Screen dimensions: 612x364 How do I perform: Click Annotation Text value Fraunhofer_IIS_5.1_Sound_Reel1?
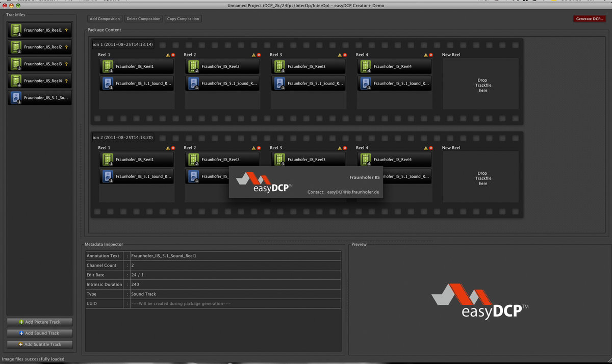point(164,256)
